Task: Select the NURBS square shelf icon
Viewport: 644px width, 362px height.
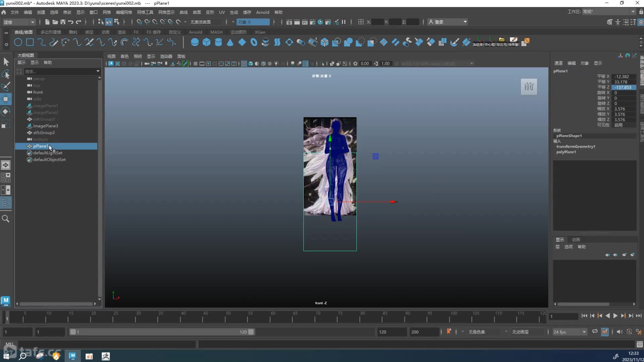Action: pos(30,42)
